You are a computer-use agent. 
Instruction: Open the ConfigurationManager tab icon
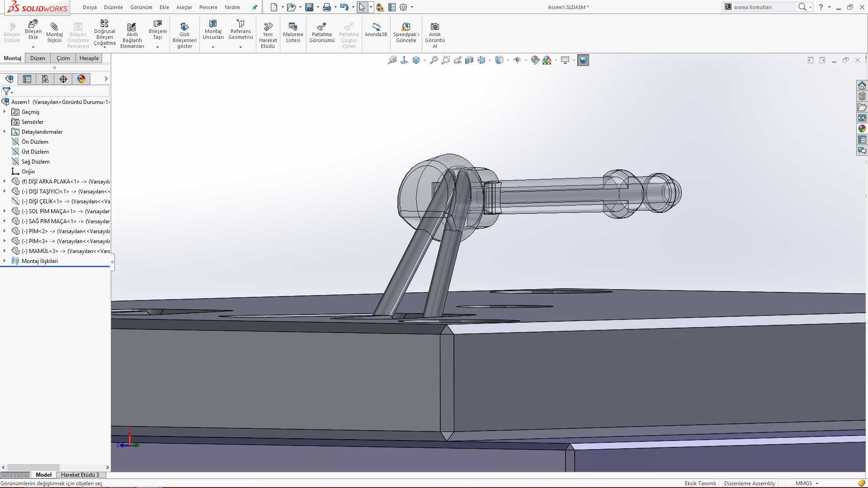[x=45, y=79]
